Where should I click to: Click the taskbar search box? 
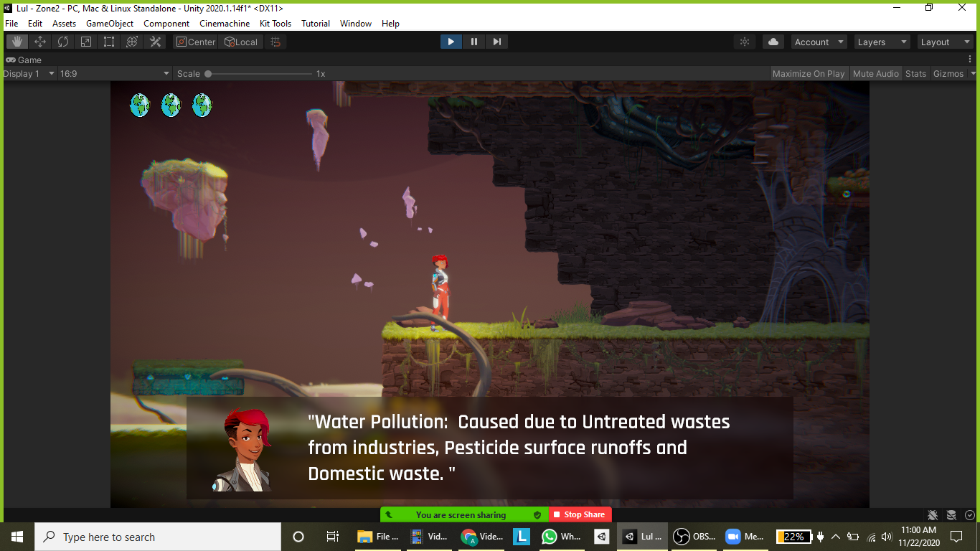click(x=158, y=537)
